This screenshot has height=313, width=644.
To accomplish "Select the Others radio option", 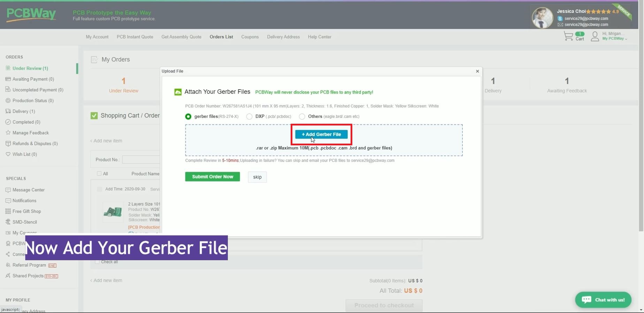I will pyautogui.click(x=302, y=116).
